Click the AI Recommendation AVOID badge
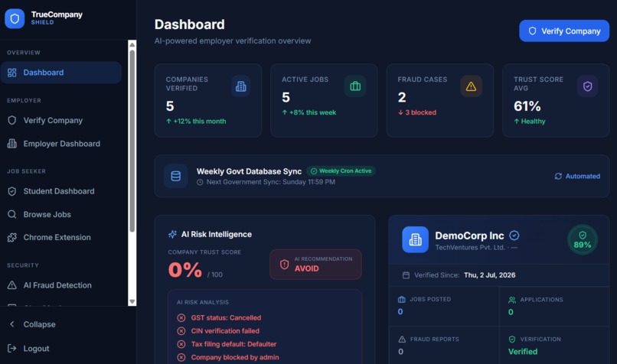 315,265
